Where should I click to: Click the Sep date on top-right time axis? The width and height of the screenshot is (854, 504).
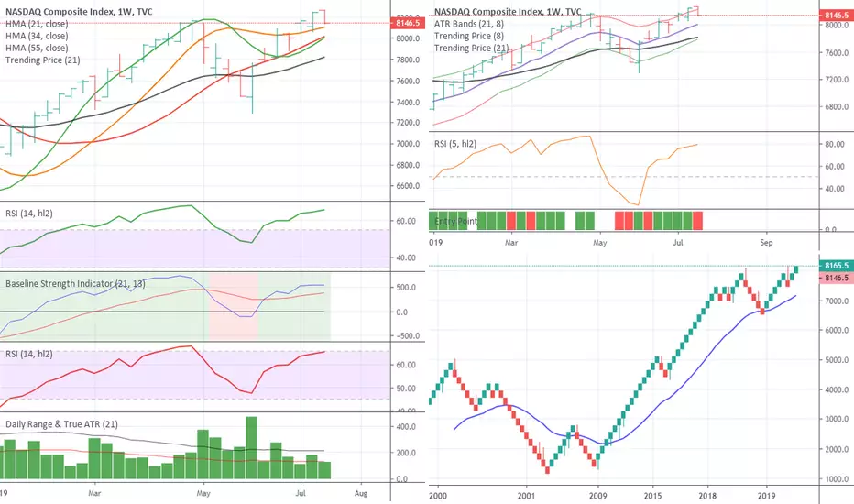click(x=766, y=243)
